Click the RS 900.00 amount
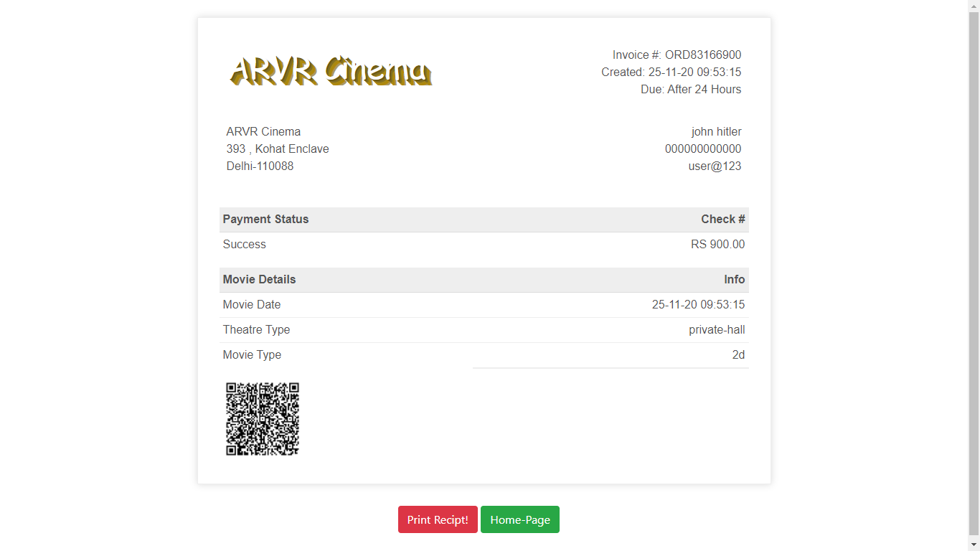The image size is (980, 551). pyautogui.click(x=718, y=245)
